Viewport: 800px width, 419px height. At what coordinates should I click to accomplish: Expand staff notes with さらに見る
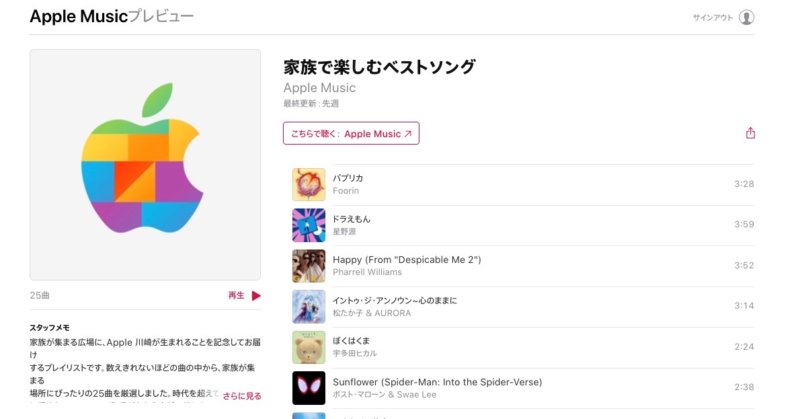pyautogui.click(x=242, y=396)
